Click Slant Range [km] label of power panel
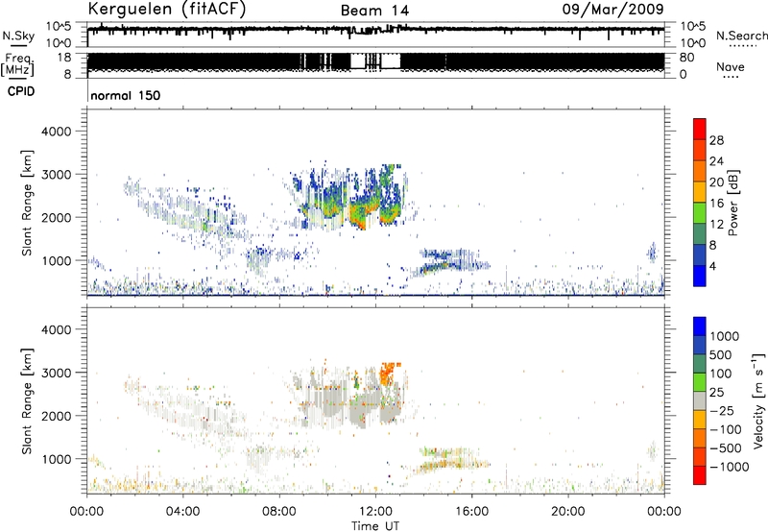The height and width of the screenshot is (532, 768). [27, 203]
